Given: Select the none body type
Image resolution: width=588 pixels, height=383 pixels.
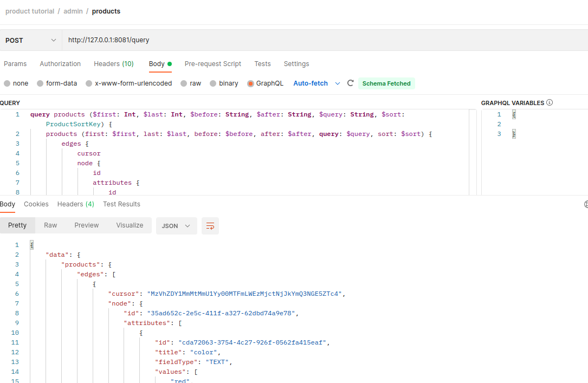Looking at the screenshot, I should point(7,83).
